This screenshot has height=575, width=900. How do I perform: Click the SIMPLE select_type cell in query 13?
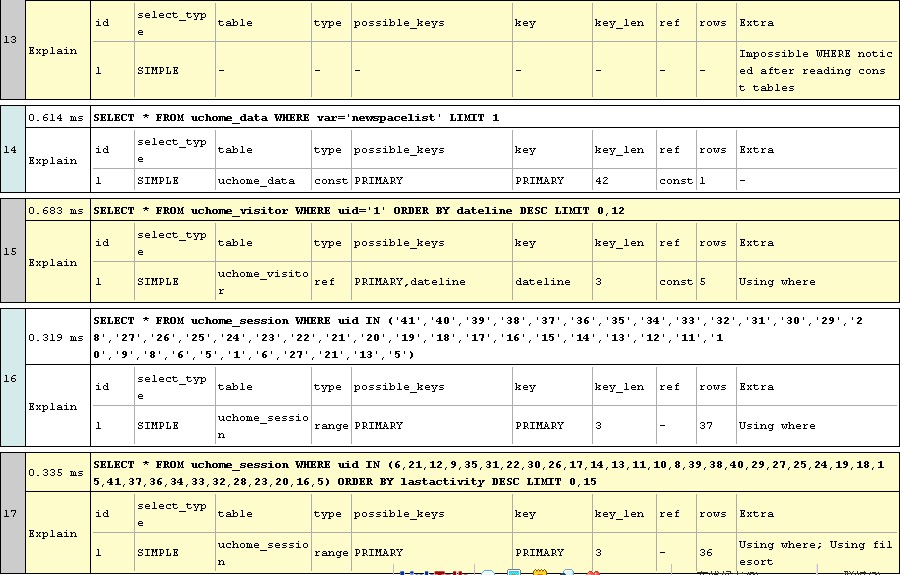click(174, 71)
